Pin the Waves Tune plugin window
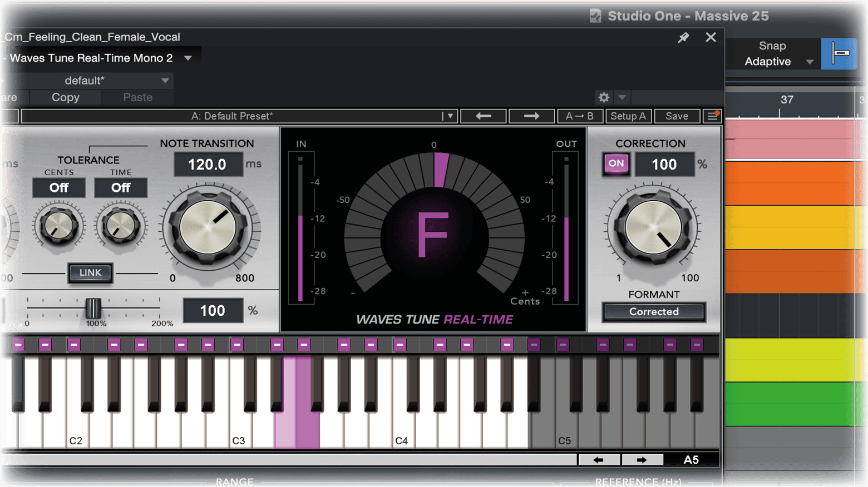The image size is (868, 487). pyautogui.click(x=683, y=37)
